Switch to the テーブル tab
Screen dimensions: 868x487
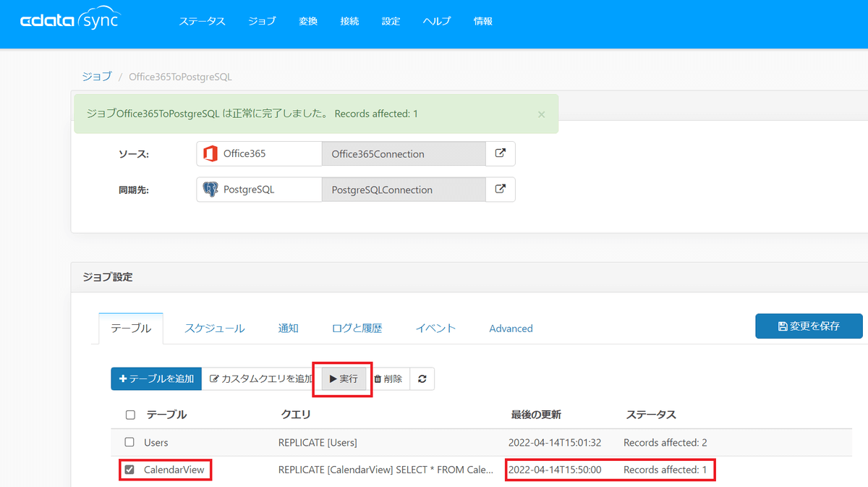pyautogui.click(x=131, y=328)
